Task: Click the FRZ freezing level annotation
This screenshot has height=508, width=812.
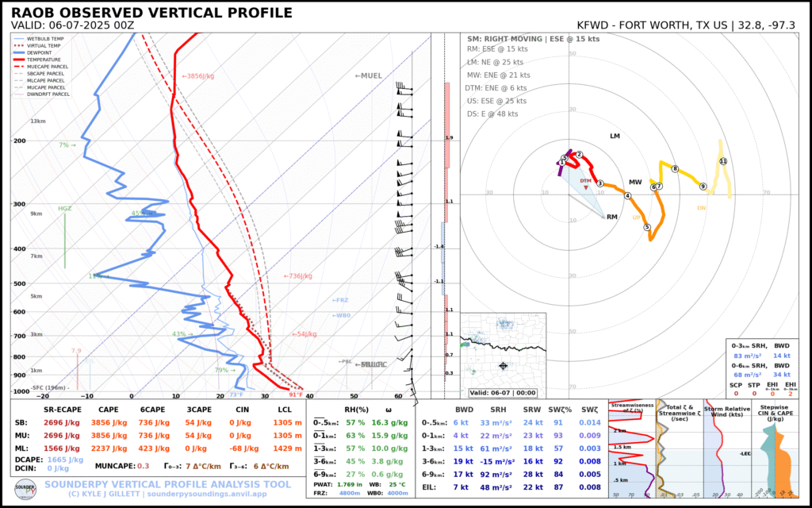Action: pyautogui.click(x=340, y=300)
